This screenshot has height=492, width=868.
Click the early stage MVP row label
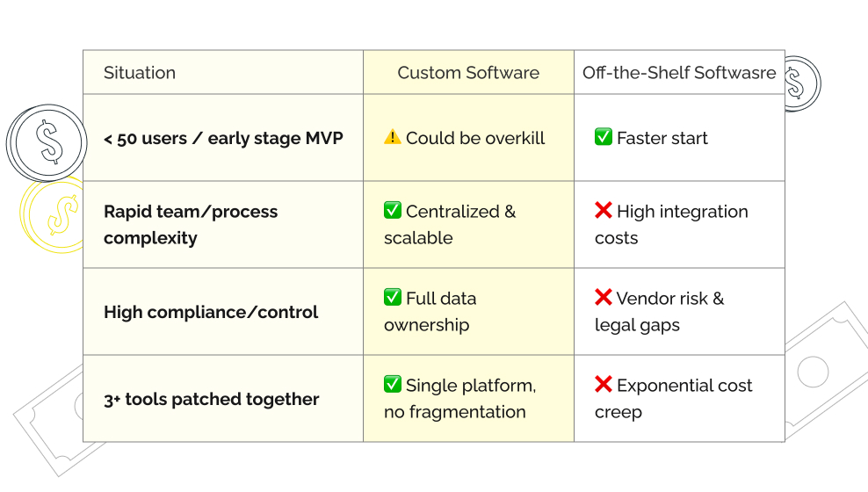(x=223, y=138)
